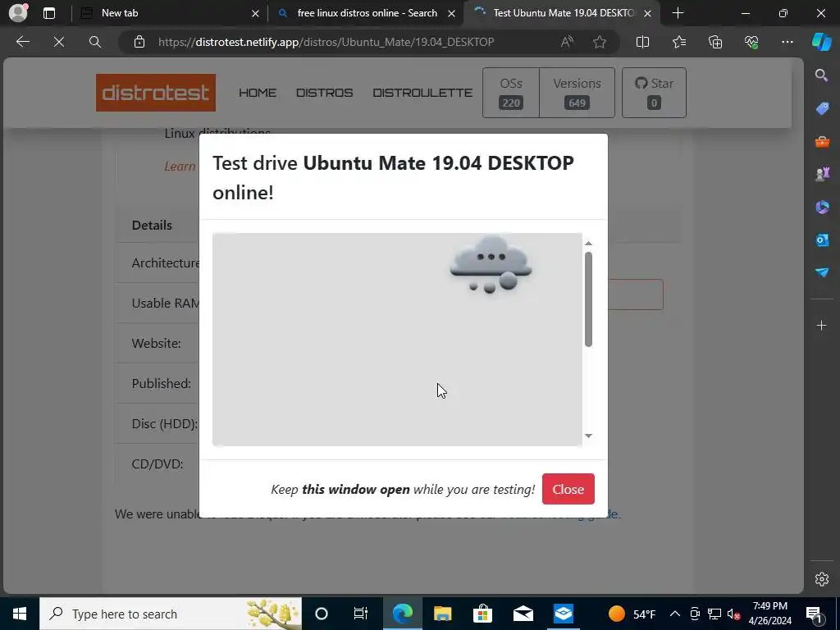
Task: Open Edge Settings and more menu
Action: click(x=787, y=42)
